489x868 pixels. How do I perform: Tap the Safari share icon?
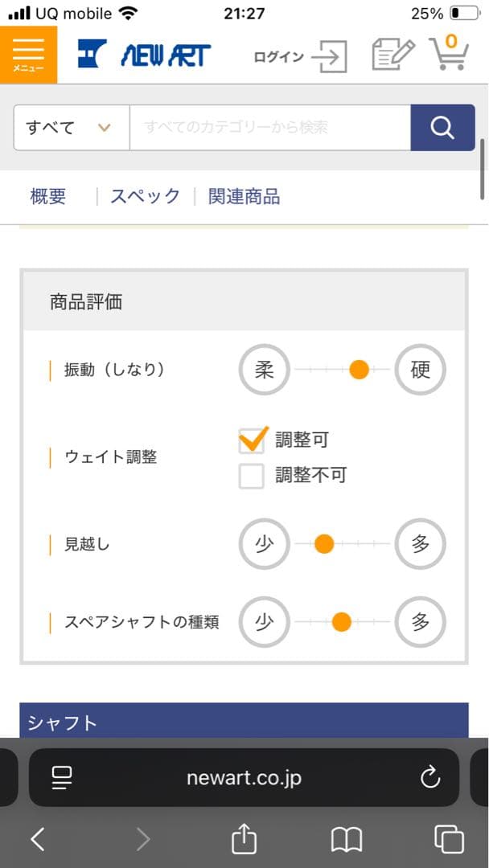(244, 840)
